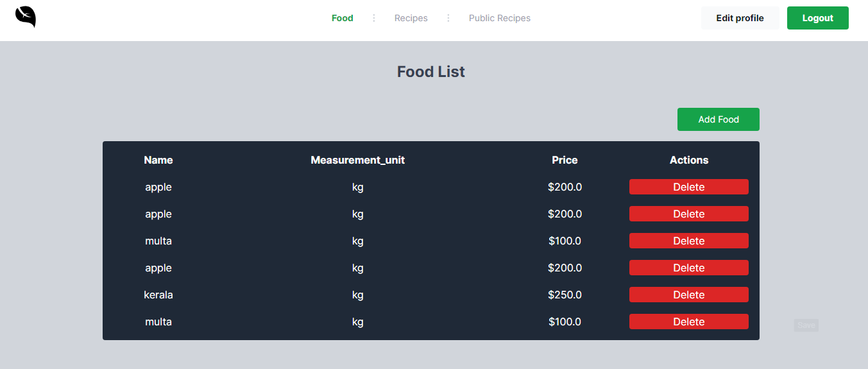Switch to the Recipes tab
Screen dimensions: 868x369
coord(411,18)
